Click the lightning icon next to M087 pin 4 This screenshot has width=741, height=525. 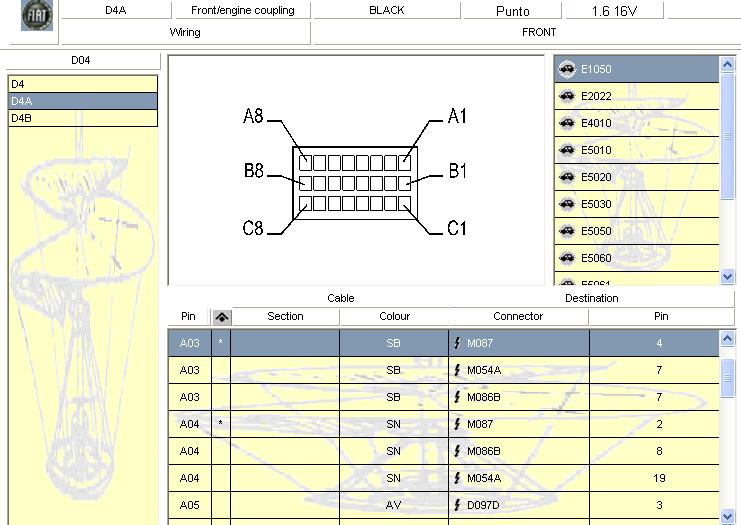[457, 343]
